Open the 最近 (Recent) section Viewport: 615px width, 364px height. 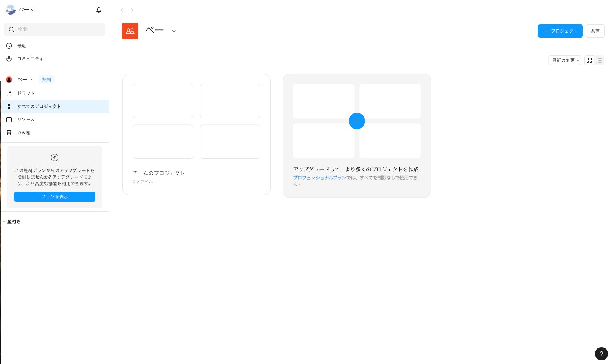(22, 46)
